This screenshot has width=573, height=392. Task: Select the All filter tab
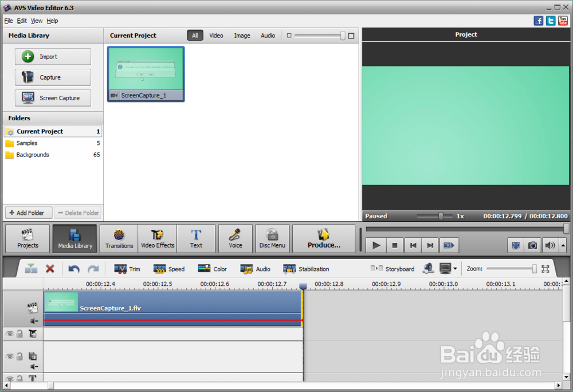click(195, 36)
